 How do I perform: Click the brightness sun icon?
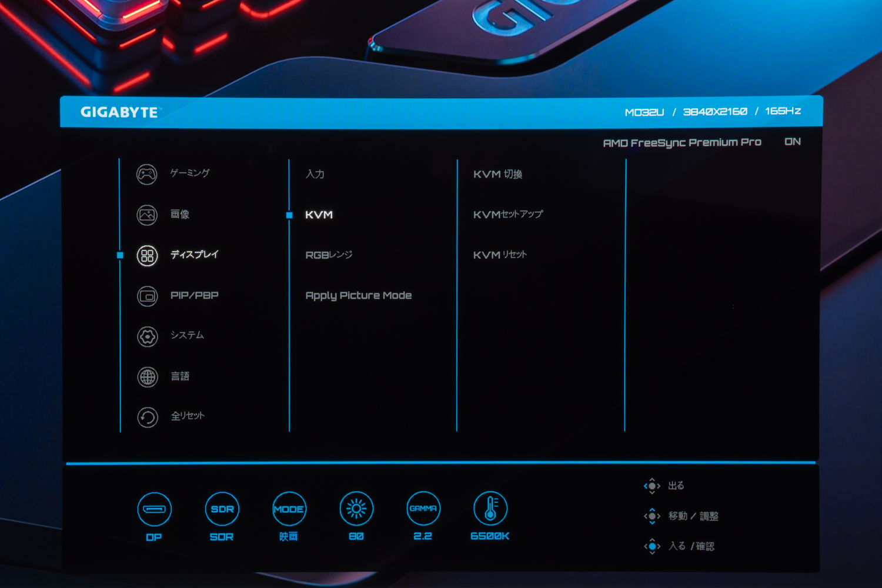point(356,508)
